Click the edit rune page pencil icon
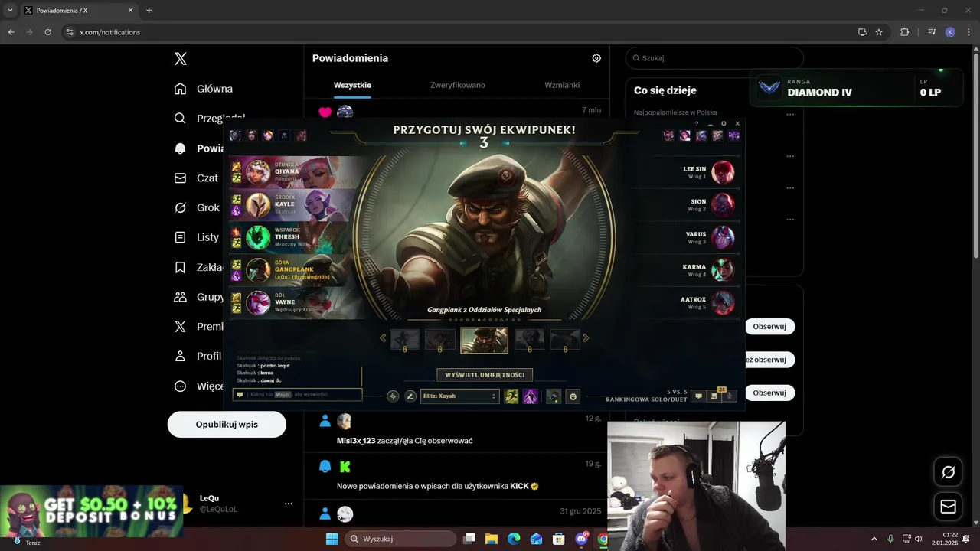The image size is (980, 551). (410, 396)
